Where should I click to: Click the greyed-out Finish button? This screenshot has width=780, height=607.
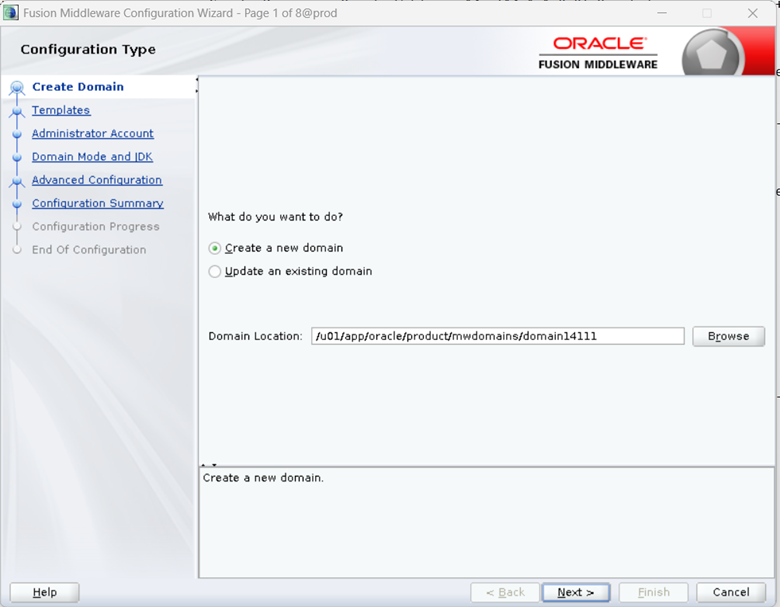653,592
